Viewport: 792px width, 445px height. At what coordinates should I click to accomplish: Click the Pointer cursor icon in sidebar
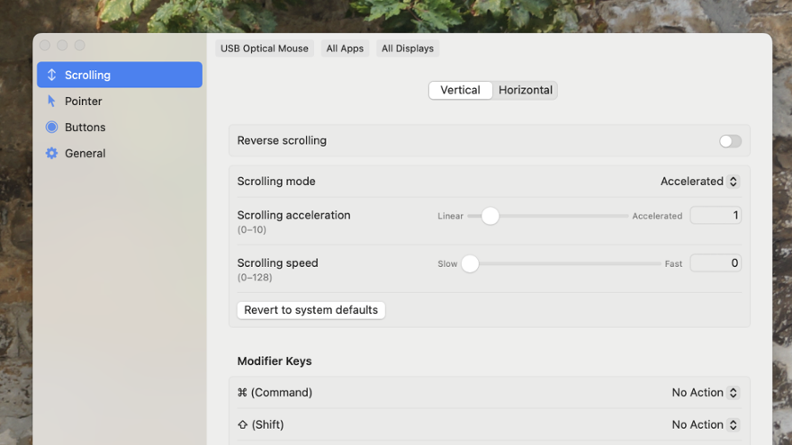52,101
